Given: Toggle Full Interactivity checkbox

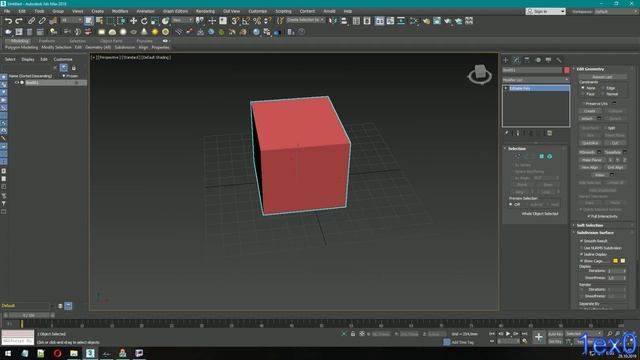Looking at the screenshot, I should [x=589, y=216].
